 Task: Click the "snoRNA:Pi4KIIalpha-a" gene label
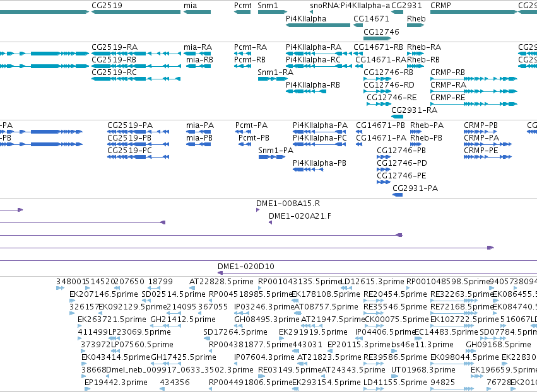(x=350, y=6)
